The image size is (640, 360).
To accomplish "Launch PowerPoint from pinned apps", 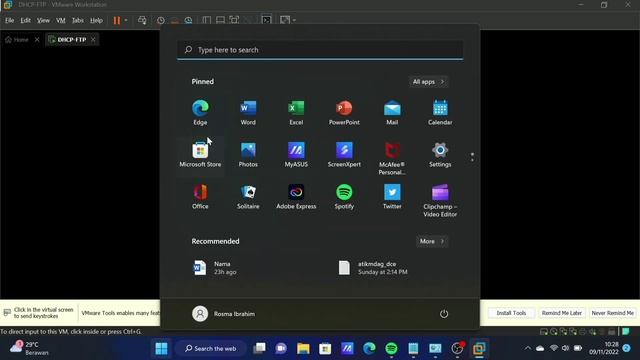I will point(344,113).
